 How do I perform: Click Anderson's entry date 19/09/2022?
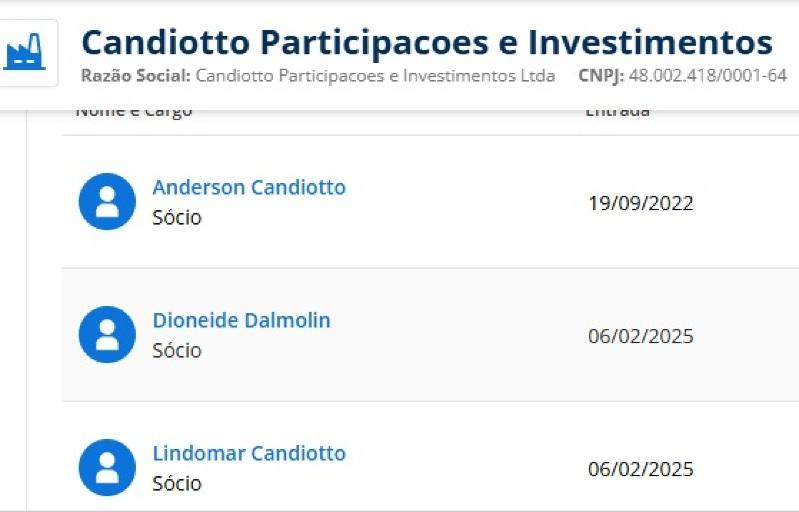641,203
